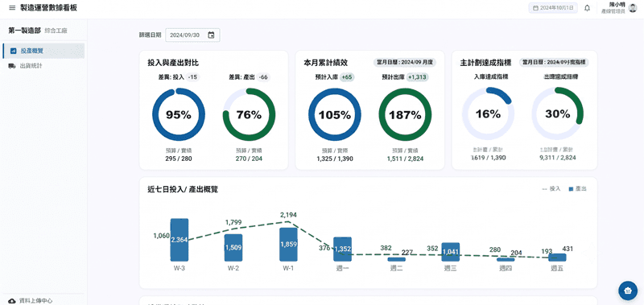Viewport: 644px width, 305px height.
Task: Click the 95% donut chart
Action: 178,114
